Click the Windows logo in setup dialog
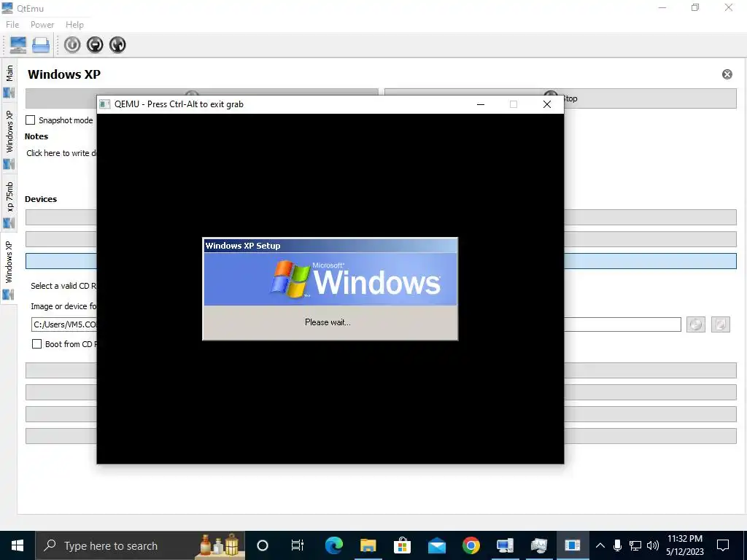The width and height of the screenshot is (747, 560). coord(290,279)
